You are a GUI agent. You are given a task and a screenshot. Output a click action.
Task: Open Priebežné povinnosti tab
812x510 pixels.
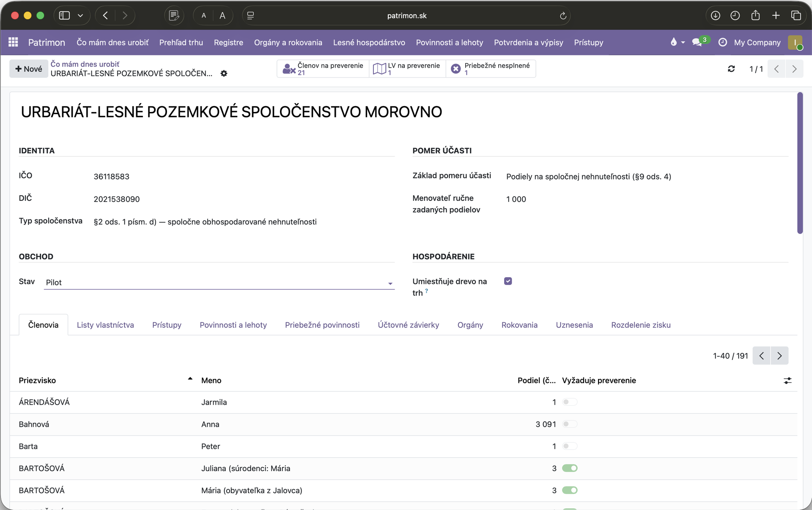click(x=322, y=325)
